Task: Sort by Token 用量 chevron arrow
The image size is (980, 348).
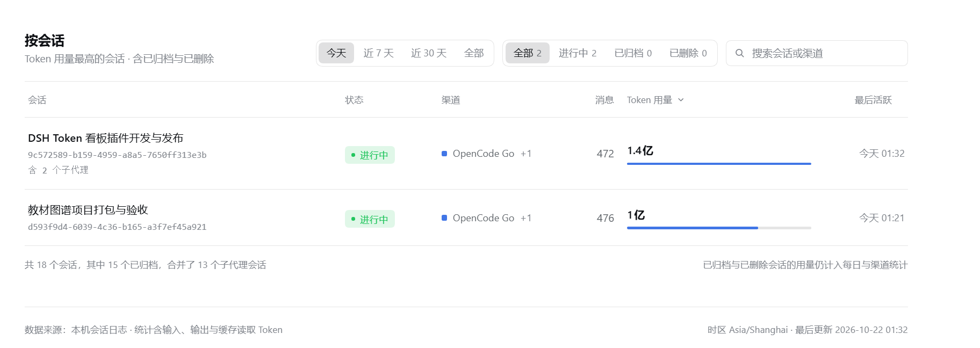Action: click(681, 100)
